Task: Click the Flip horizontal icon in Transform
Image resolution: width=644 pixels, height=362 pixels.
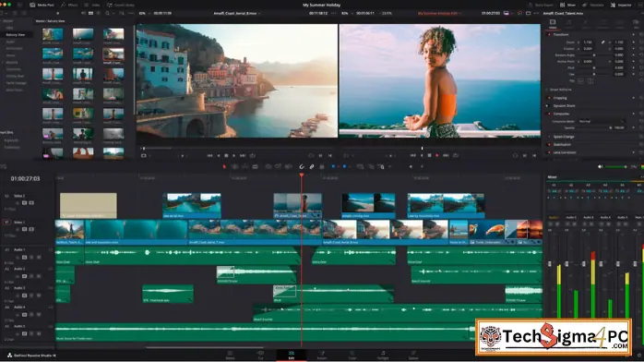Action: click(x=580, y=81)
